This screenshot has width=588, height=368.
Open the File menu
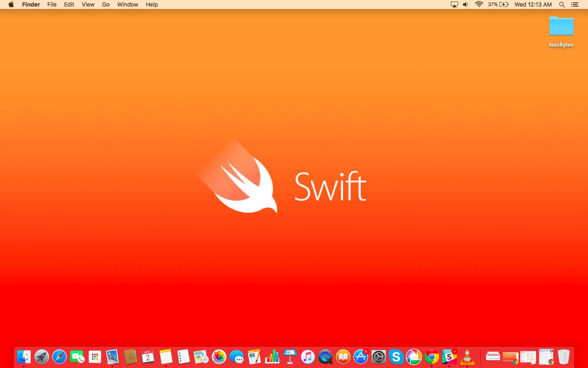(52, 4)
